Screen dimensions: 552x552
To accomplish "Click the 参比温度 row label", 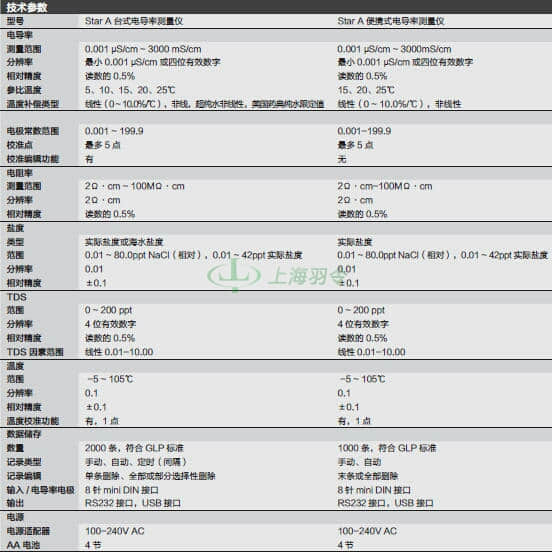I will (x=24, y=90).
